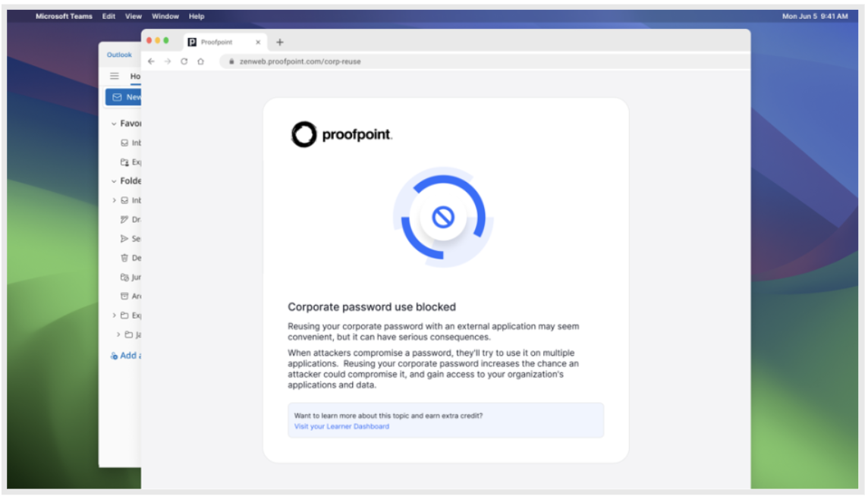The height and width of the screenshot is (496, 868).
Task: Close the Proofpoint tab
Action: tap(258, 42)
